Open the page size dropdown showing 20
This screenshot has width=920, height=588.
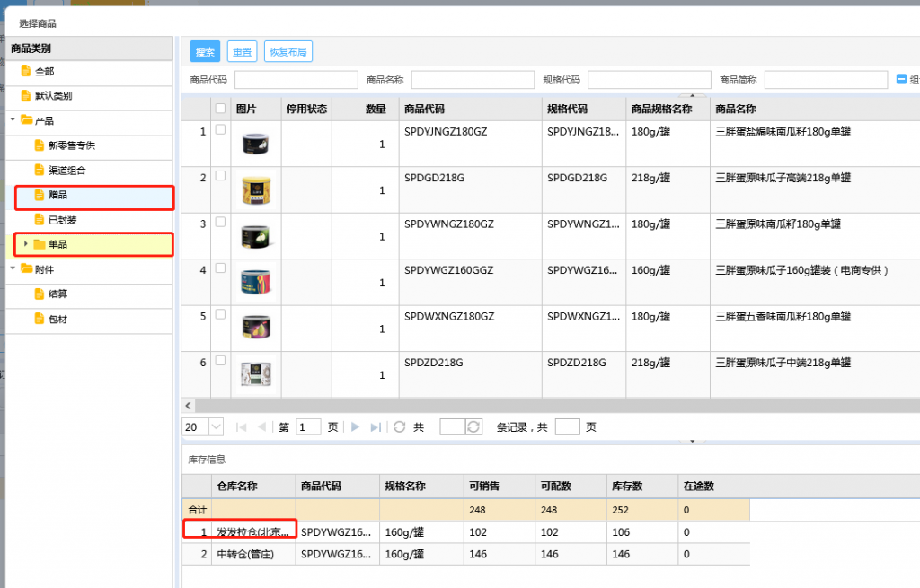(x=216, y=427)
